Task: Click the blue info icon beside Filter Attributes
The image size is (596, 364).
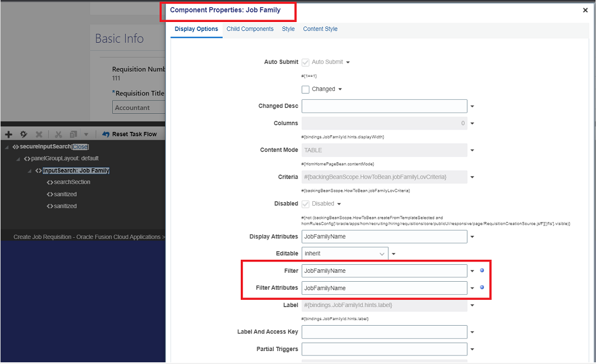Action: [x=482, y=288]
